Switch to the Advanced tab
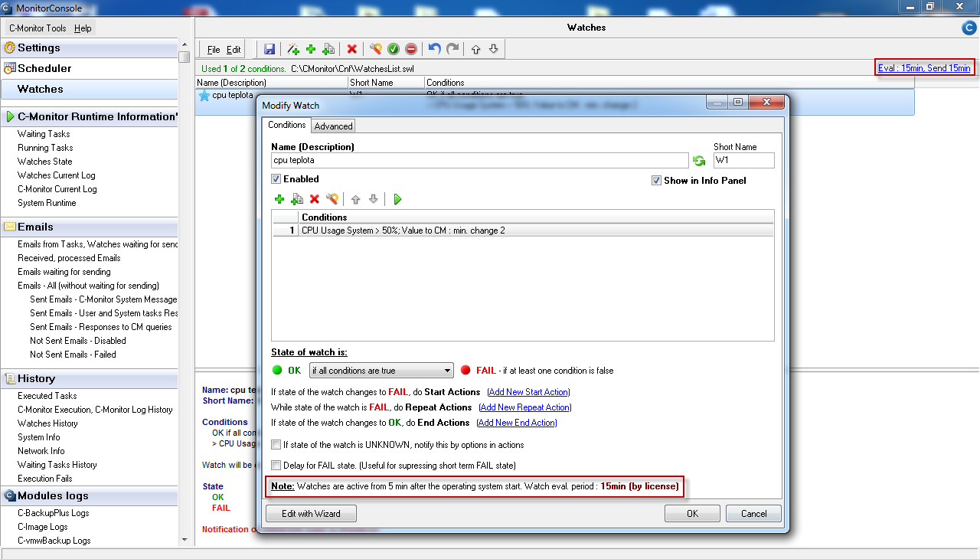Viewport: 980px width, 559px height. 334,126
